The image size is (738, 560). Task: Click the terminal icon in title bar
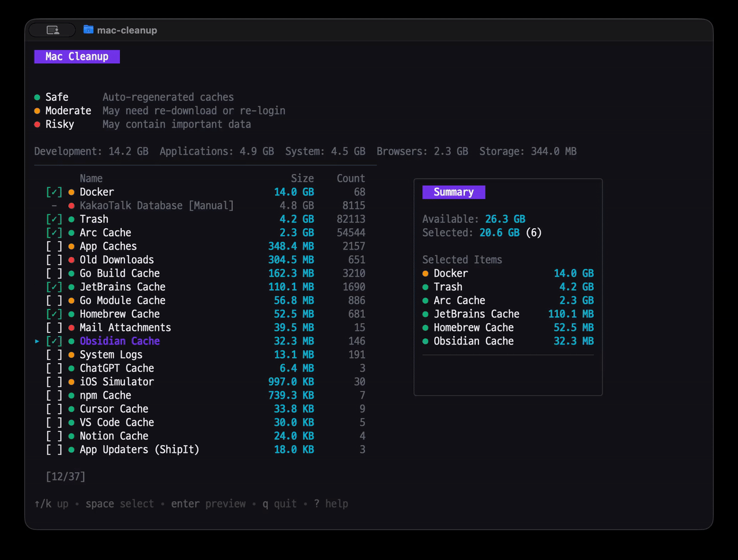tap(52, 30)
